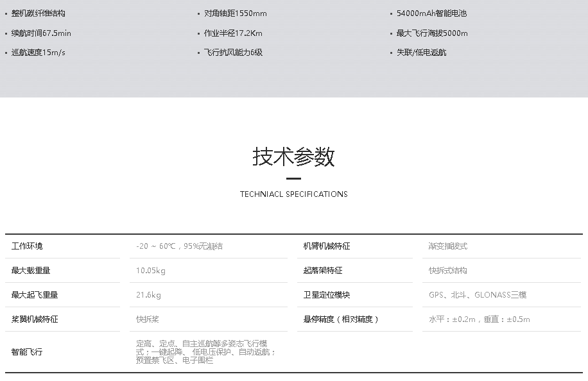Select the 失联/低电返航 feature item
588x381 pixels.
[421, 53]
